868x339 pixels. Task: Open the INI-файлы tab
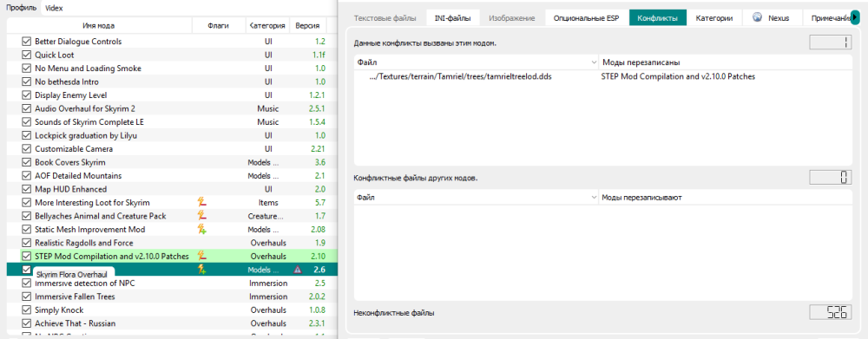click(x=452, y=18)
